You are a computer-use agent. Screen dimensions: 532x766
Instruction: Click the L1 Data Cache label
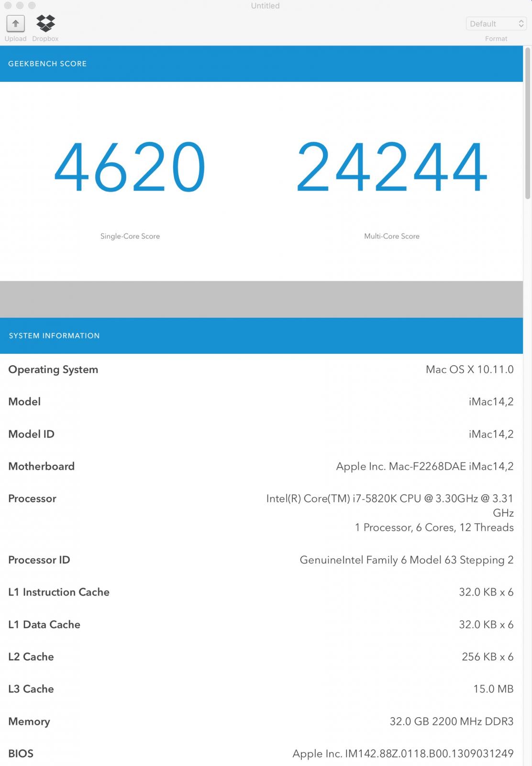pos(44,625)
